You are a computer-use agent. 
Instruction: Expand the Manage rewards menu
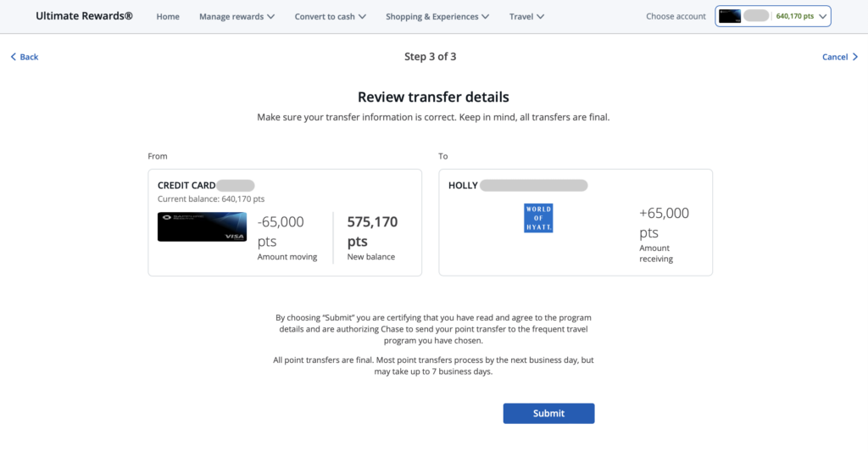(236, 16)
